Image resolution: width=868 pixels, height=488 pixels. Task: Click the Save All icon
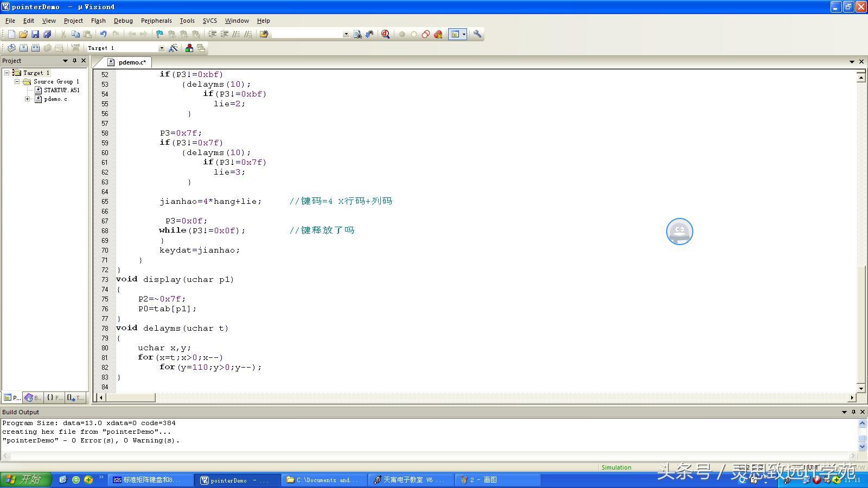(47, 34)
